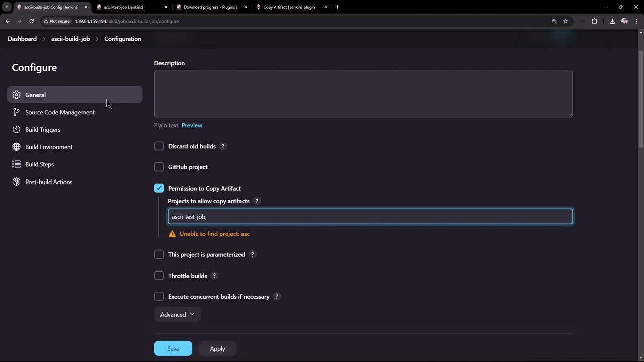Close the ascii-test-job tab

pyautogui.click(x=166, y=7)
